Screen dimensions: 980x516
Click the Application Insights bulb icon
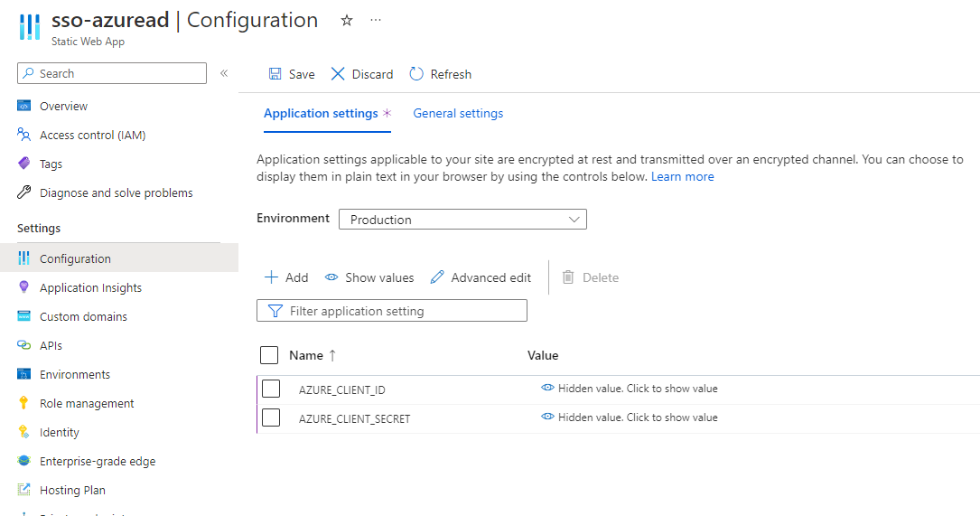[x=23, y=286]
